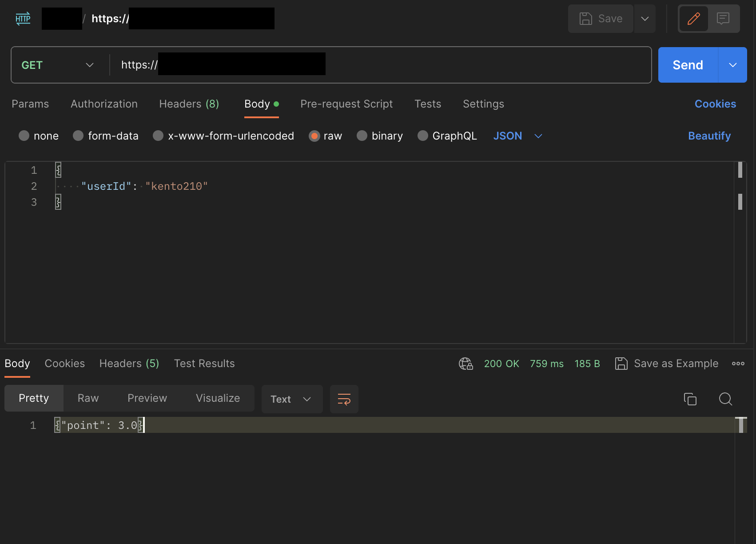Open the three-dot response options menu
756x544 pixels.
738,364
